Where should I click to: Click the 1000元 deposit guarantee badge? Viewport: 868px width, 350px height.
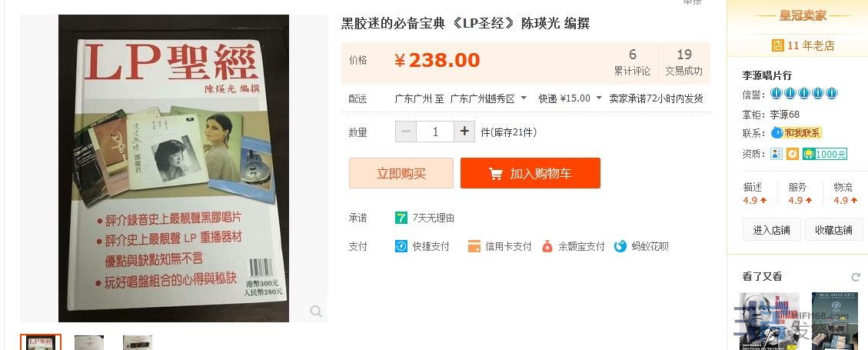pyautogui.click(x=825, y=154)
